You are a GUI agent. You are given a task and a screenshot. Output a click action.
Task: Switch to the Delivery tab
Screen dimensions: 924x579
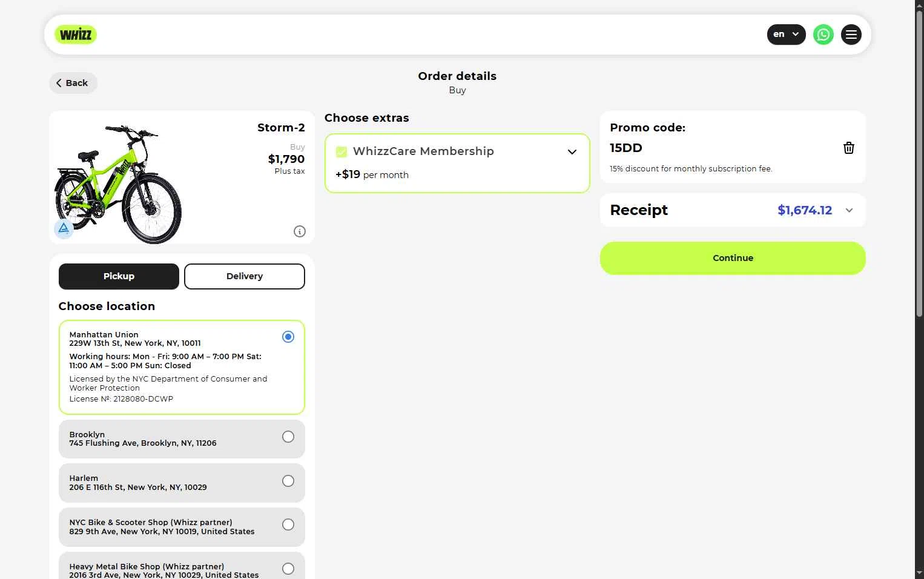tap(245, 276)
